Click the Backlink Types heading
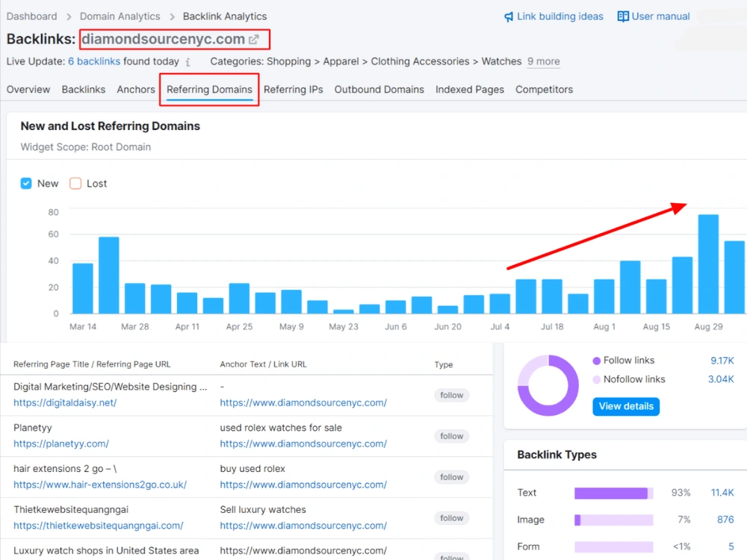The height and width of the screenshot is (560, 747). pos(557,455)
